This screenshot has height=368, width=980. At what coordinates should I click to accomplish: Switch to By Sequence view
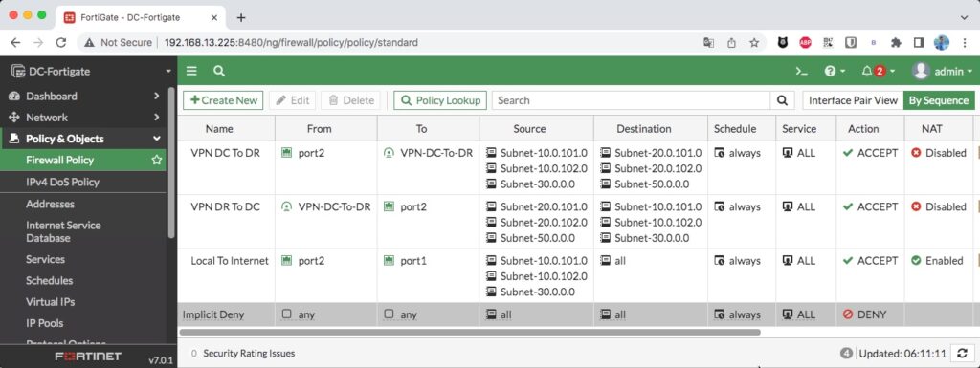[x=939, y=100]
